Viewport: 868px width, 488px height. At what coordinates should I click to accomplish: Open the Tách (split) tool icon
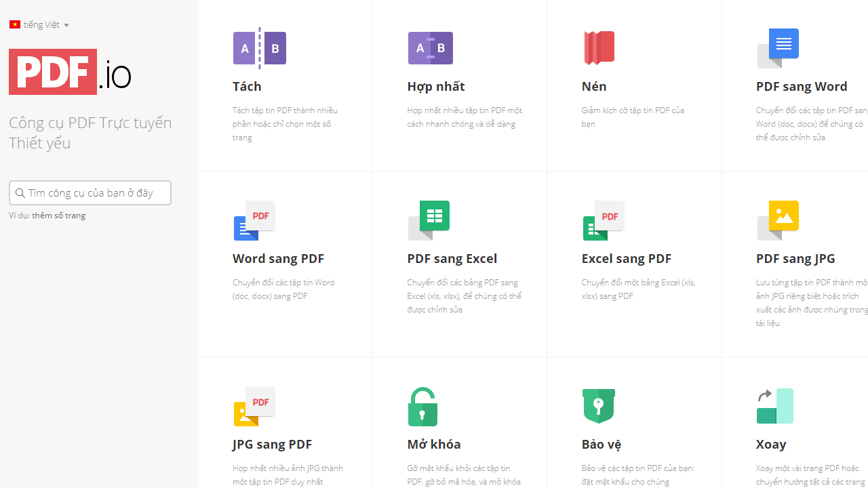(260, 48)
